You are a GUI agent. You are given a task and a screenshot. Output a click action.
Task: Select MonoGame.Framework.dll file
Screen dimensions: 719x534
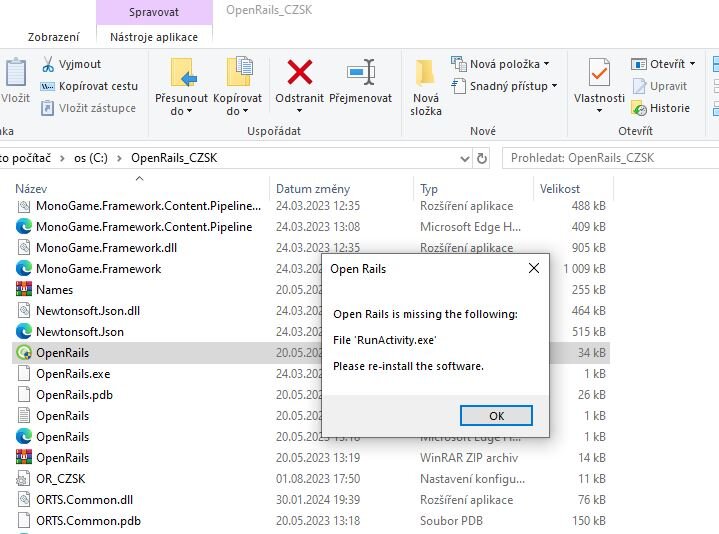coord(106,248)
